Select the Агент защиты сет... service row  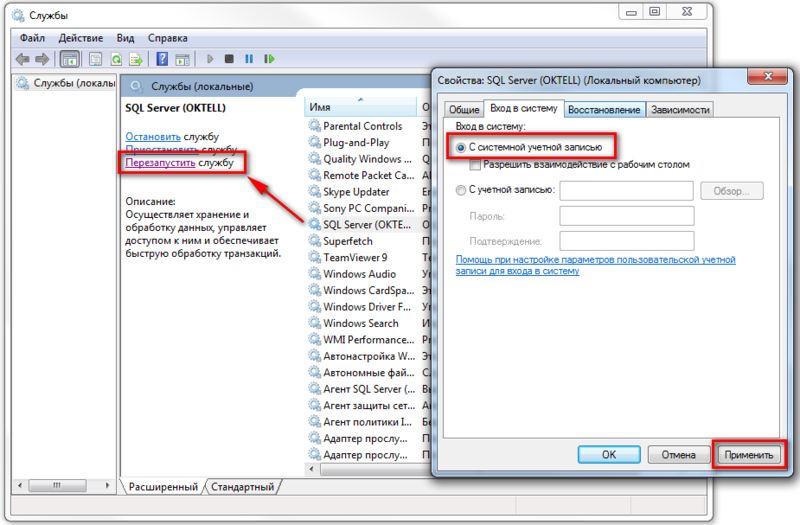tap(369, 405)
